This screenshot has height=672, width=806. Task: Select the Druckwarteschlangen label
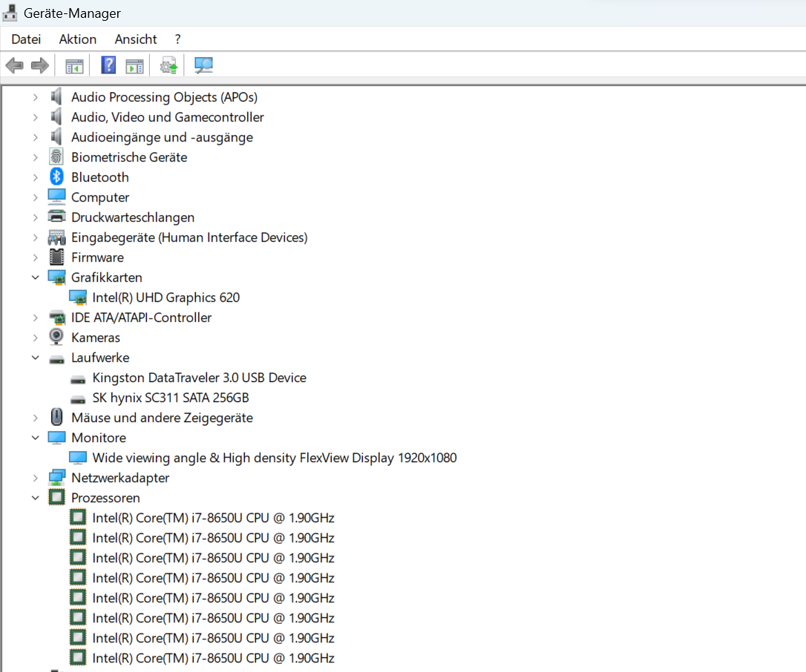pyautogui.click(x=133, y=217)
